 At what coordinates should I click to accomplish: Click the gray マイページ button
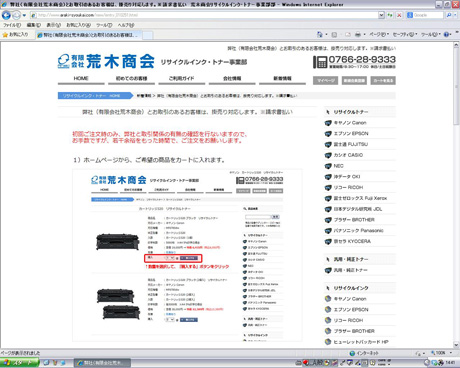point(325,80)
